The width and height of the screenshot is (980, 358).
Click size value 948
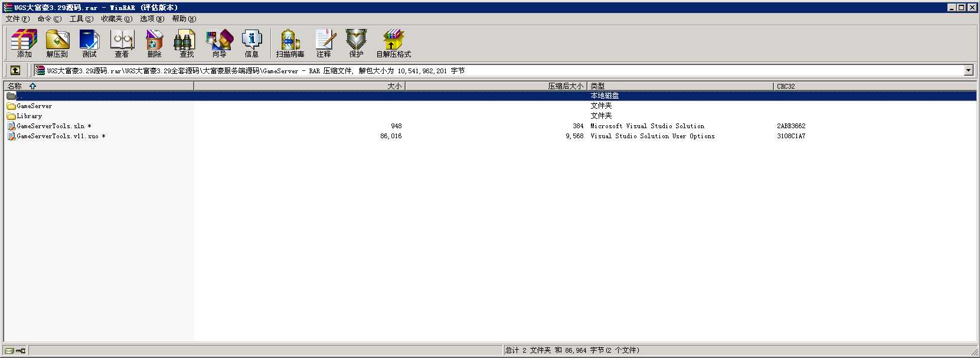pyautogui.click(x=396, y=126)
